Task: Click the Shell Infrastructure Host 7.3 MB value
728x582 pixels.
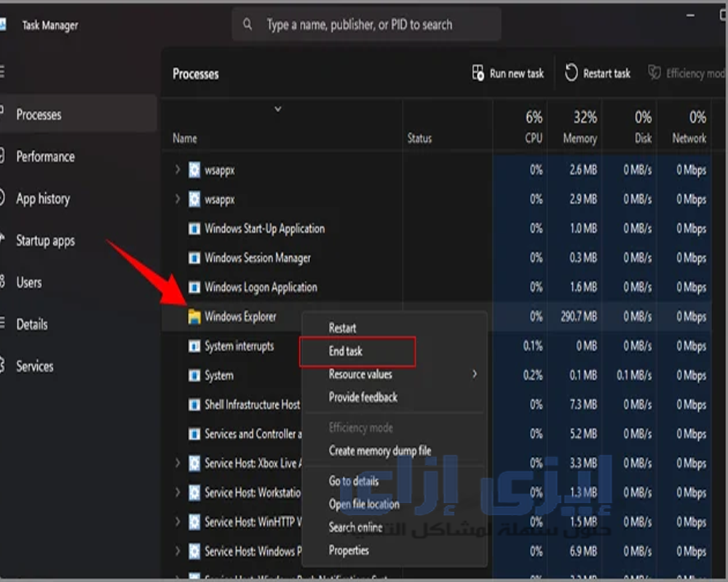Action: pyautogui.click(x=583, y=404)
